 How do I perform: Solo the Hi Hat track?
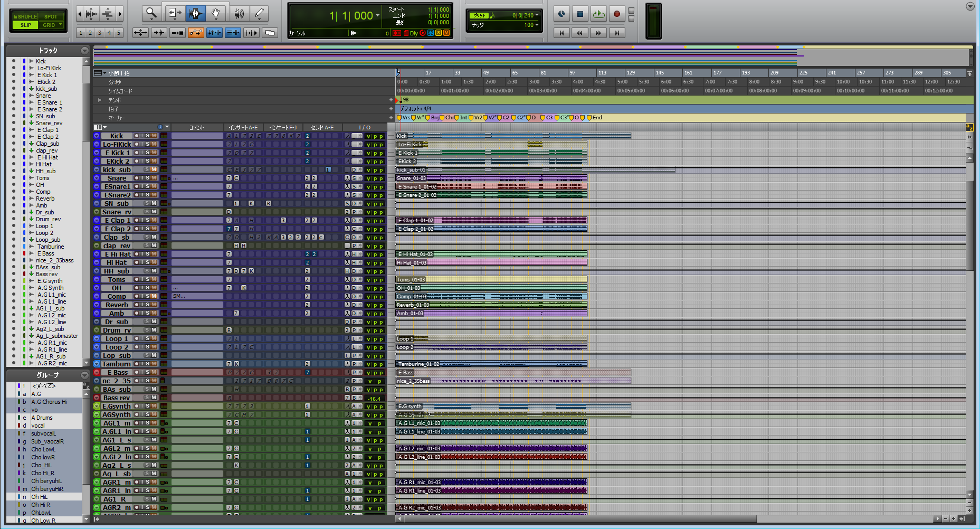[x=147, y=263]
